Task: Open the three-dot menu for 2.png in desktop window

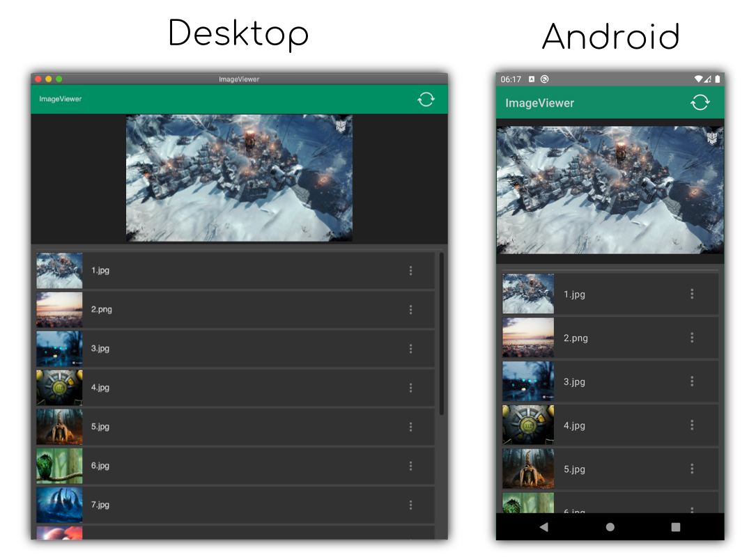Action: click(x=410, y=310)
